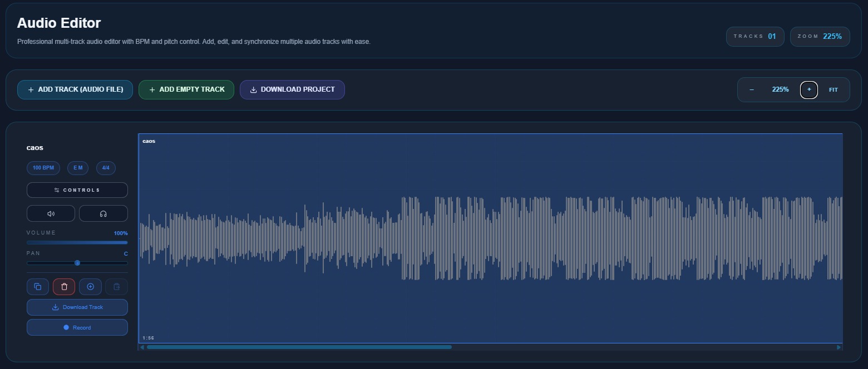This screenshot has width=868, height=369.
Task: Click the Fit zoom button
Action: click(x=833, y=89)
